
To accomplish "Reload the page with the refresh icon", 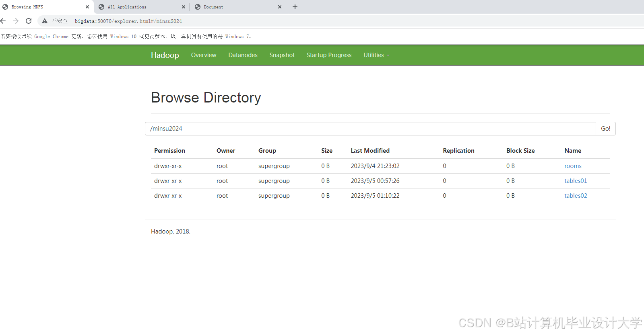I will [x=29, y=21].
